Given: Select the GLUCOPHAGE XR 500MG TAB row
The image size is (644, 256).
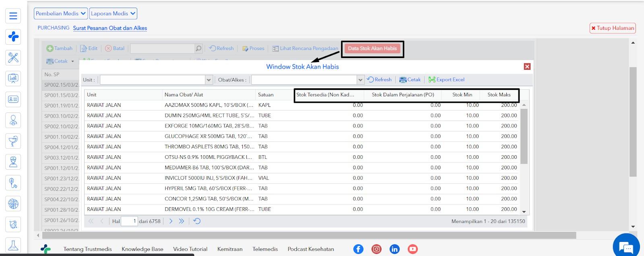Looking at the screenshot, I should pyautogui.click(x=302, y=137).
